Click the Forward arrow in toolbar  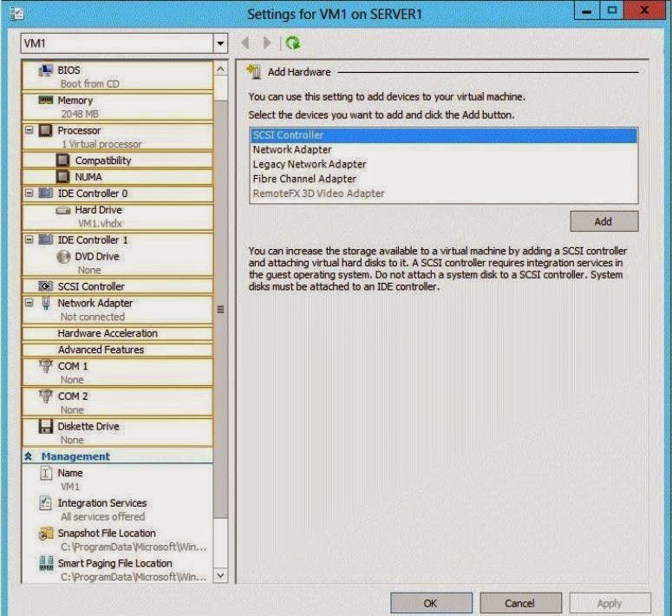[x=266, y=43]
